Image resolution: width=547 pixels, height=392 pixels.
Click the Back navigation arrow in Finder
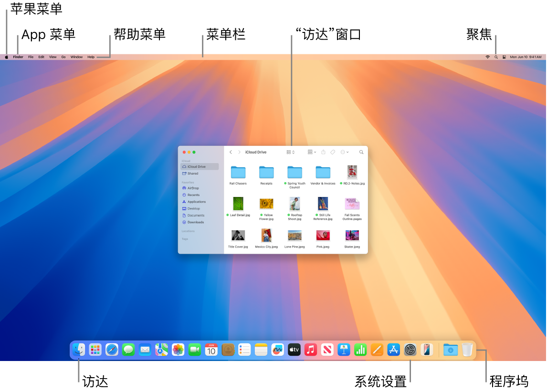(231, 152)
